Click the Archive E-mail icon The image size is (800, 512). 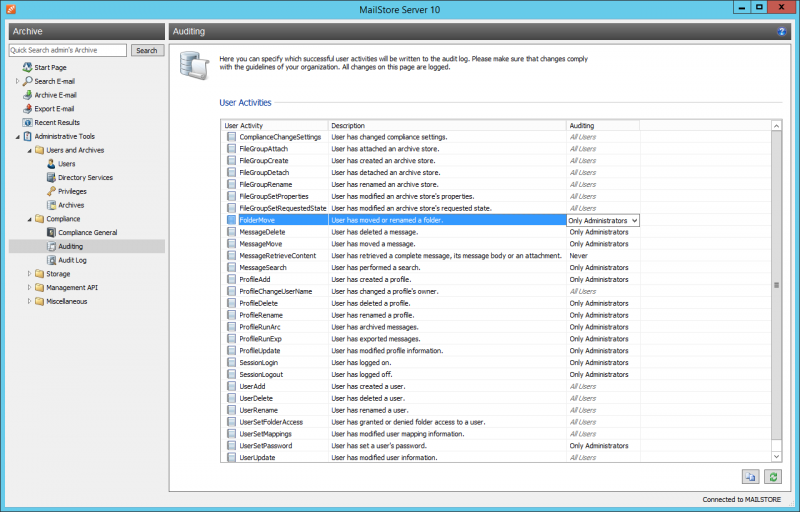click(x=28, y=95)
